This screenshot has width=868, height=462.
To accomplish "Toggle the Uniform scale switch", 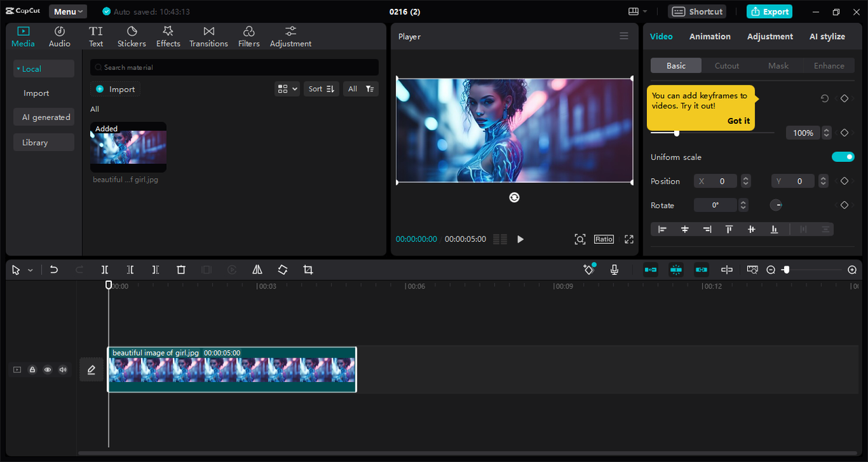I will pyautogui.click(x=843, y=156).
